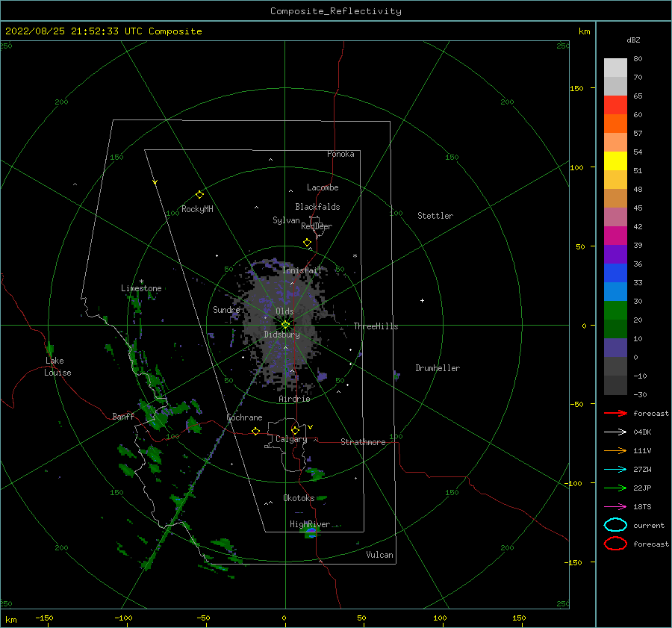This screenshot has height=628, width=672.
Task: Click the dBZ legend heading
Action: point(633,40)
